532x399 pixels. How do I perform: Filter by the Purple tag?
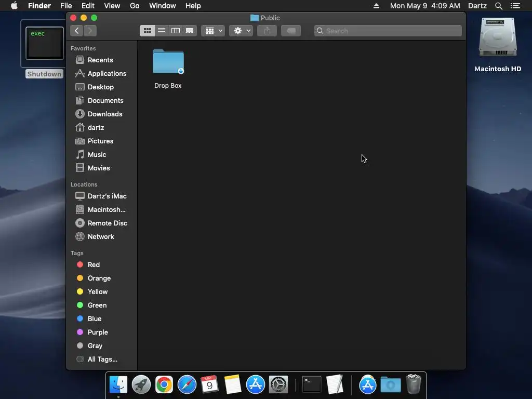(x=101, y=332)
